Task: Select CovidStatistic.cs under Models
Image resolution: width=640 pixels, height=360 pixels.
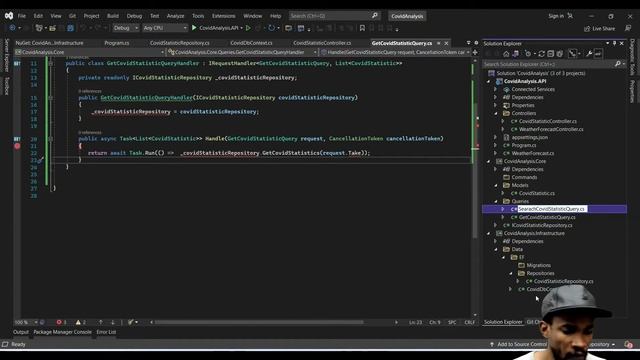Action: point(537,193)
